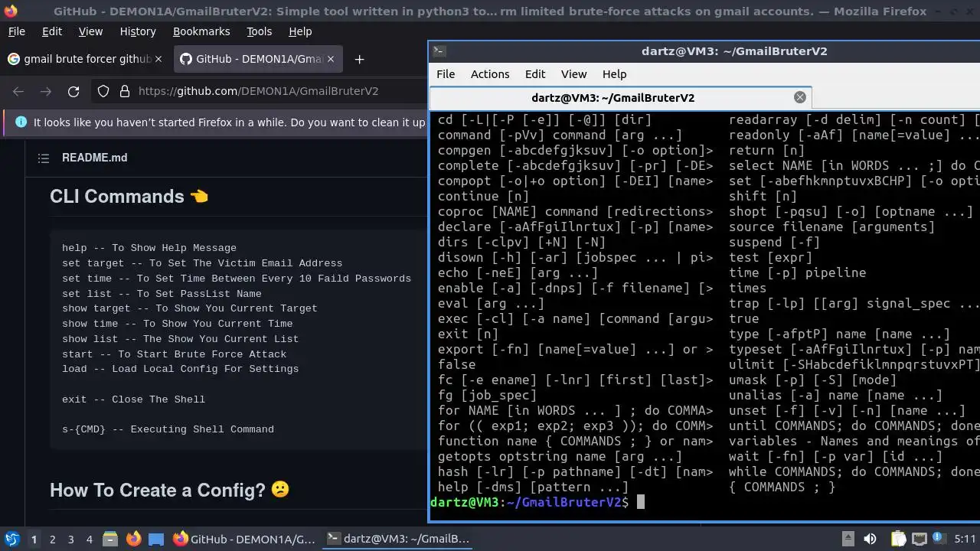Open Firefox Edit menu
Image resolution: width=980 pixels, height=551 pixels.
tap(52, 31)
